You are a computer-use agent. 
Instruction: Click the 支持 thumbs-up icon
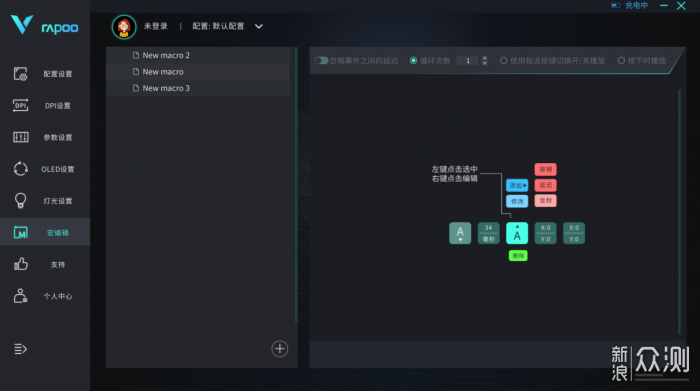point(21,264)
